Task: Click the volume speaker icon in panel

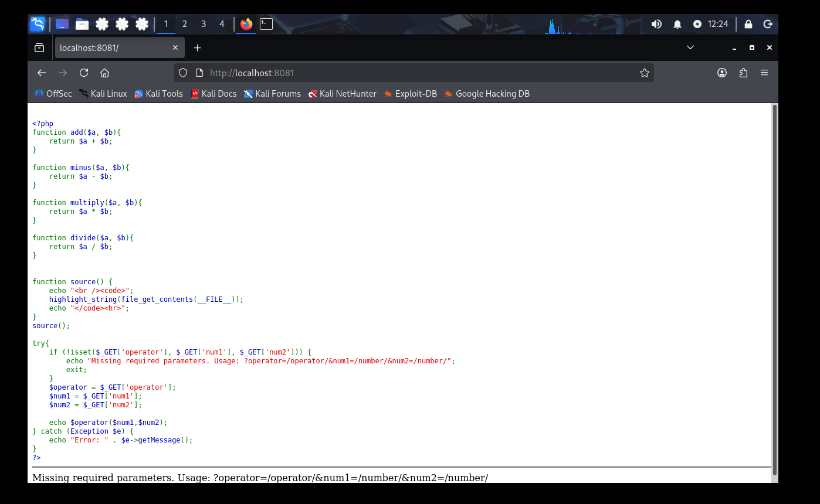Action: coord(656,24)
